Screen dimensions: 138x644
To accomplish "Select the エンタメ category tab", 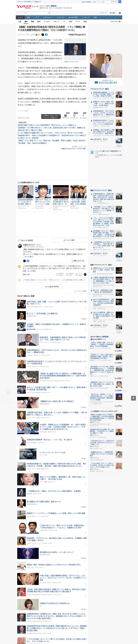I will click(47, 21).
